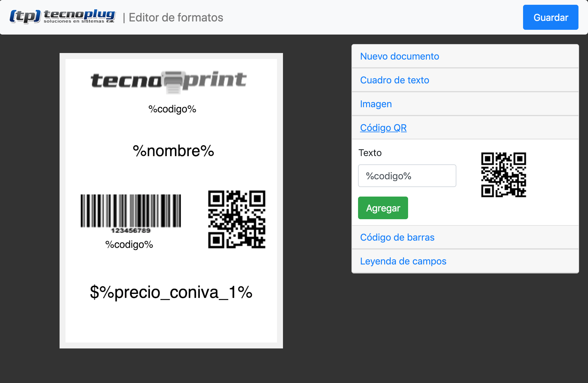Click the tecnoplug logo in header
This screenshot has width=588, height=383.
coord(63,17)
